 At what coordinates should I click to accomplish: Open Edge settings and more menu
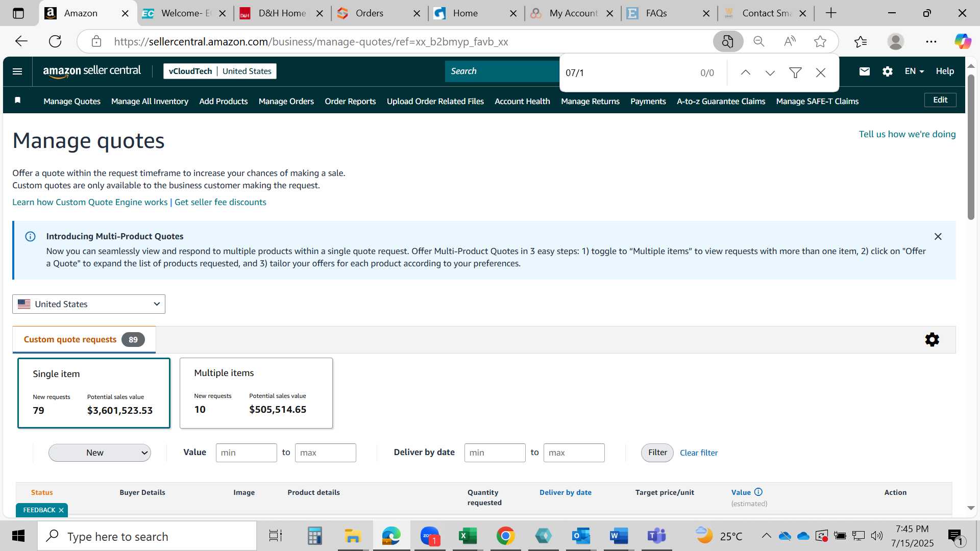pyautogui.click(x=931, y=41)
